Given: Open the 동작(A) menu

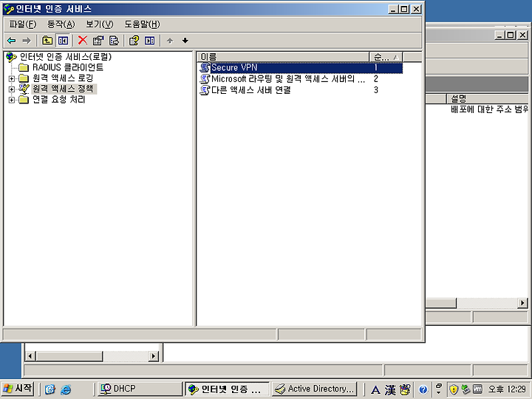Looking at the screenshot, I should pos(61,24).
